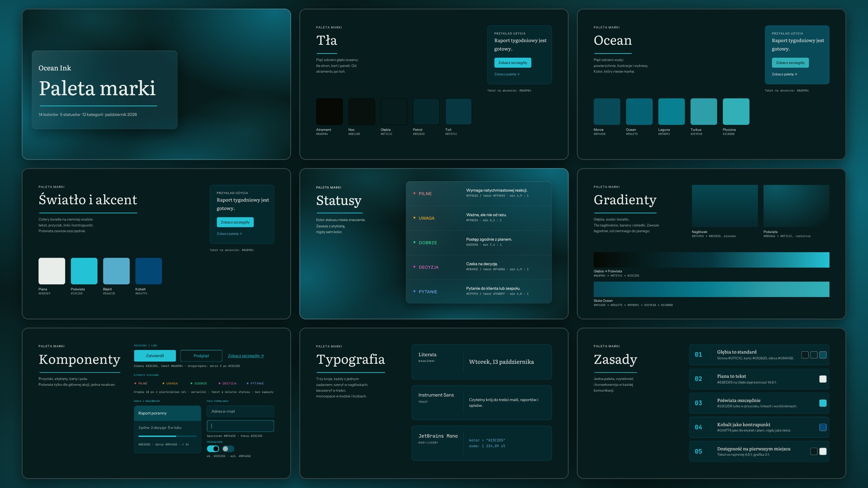Viewport: 868px width, 488px height.
Task: Click the white swatch in Piana to tekst rule
Action: (823, 379)
